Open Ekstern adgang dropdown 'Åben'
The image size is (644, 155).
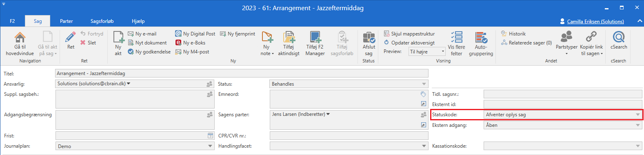pyautogui.click(x=638, y=125)
